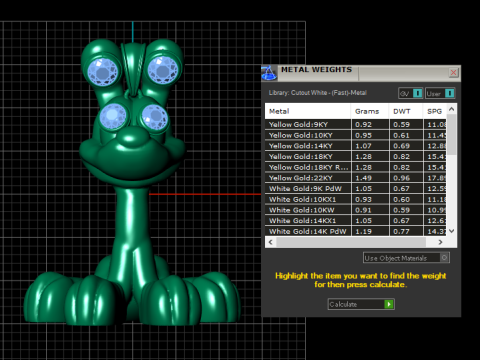
Task: Click the 0.77 DWT value
Action: pyautogui.click(x=401, y=231)
